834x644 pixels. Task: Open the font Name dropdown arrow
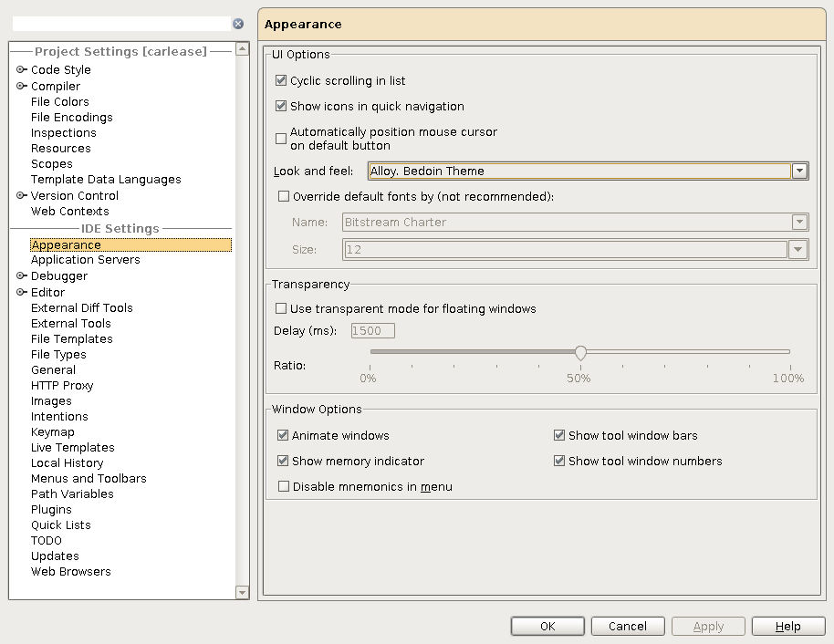point(799,223)
